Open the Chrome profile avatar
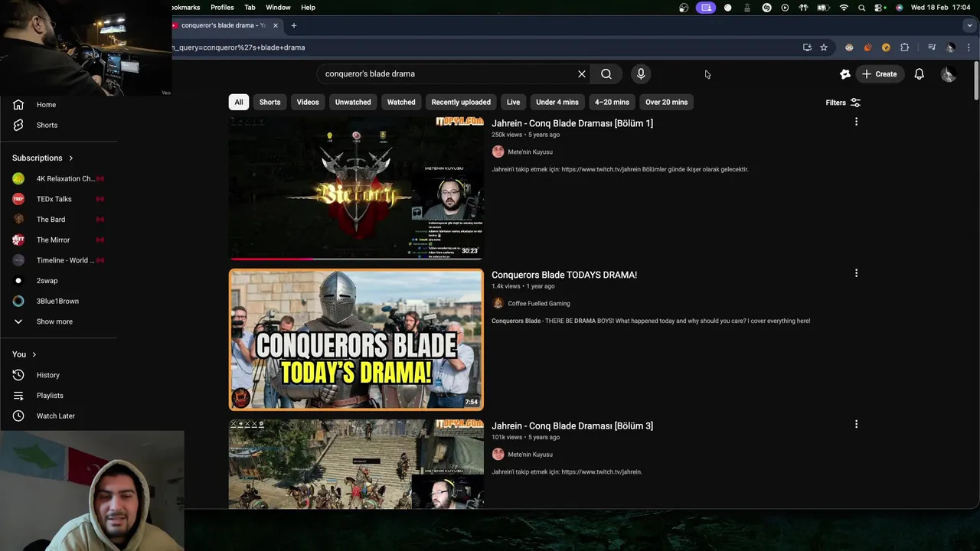 pyautogui.click(x=950, y=47)
